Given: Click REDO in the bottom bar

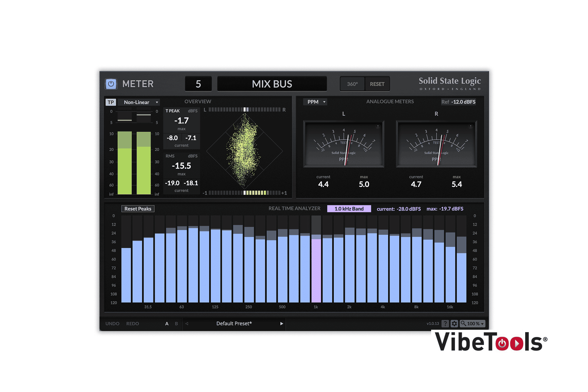Looking at the screenshot, I should 133,323.
